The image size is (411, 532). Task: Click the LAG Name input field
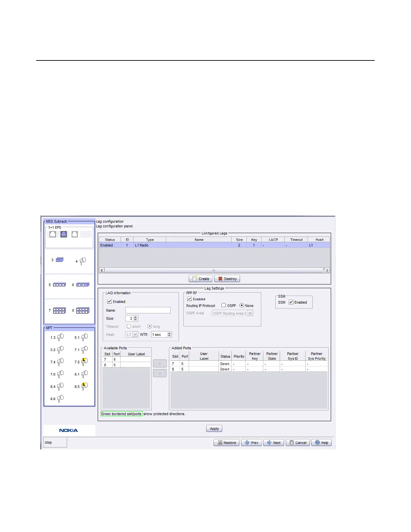(x=148, y=310)
